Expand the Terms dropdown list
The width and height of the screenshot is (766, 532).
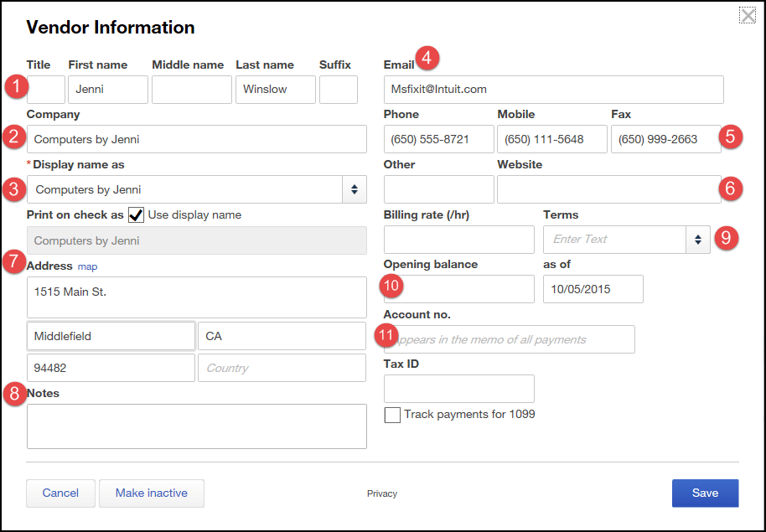(x=697, y=240)
